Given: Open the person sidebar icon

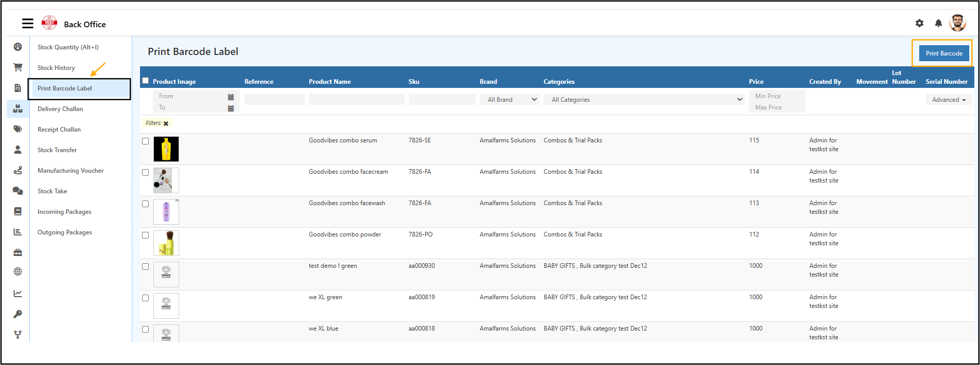Looking at the screenshot, I should [x=18, y=150].
